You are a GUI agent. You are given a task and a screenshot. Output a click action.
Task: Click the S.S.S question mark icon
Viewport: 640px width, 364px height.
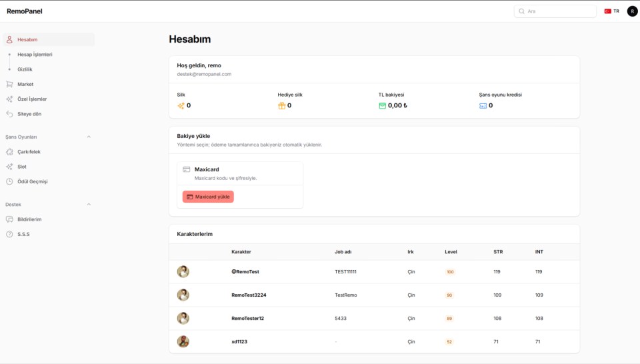point(9,234)
